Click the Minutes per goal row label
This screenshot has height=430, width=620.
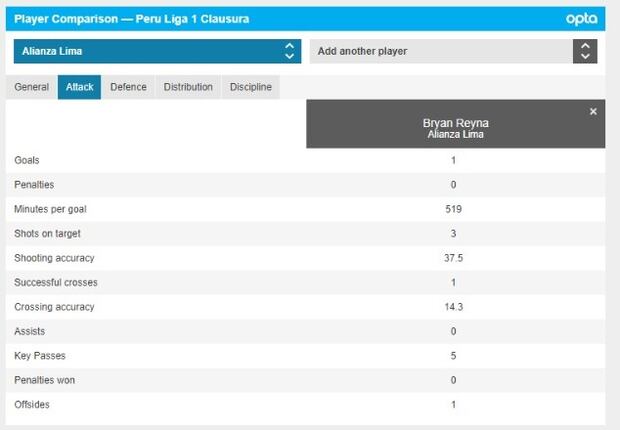47,209
